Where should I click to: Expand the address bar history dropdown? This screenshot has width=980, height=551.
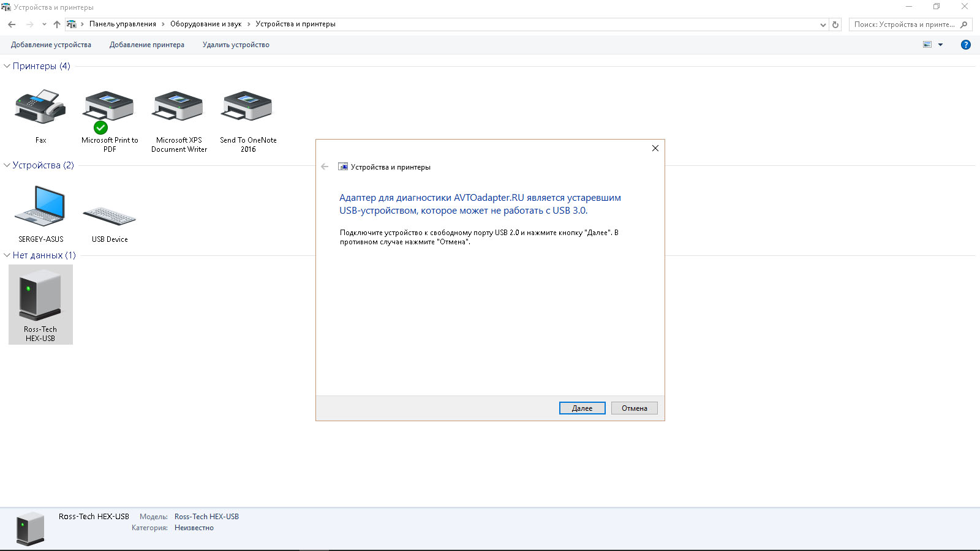tap(823, 24)
